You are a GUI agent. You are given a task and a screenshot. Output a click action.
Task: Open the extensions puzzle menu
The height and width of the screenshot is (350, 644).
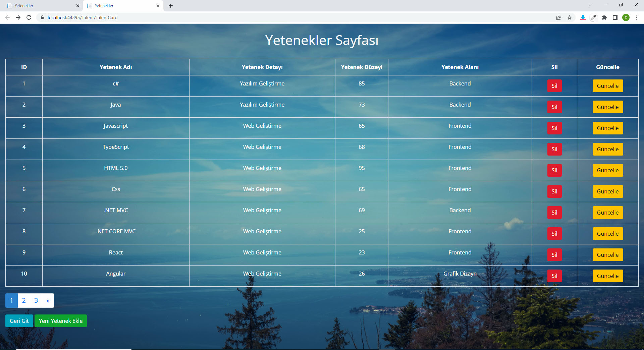[604, 17]
